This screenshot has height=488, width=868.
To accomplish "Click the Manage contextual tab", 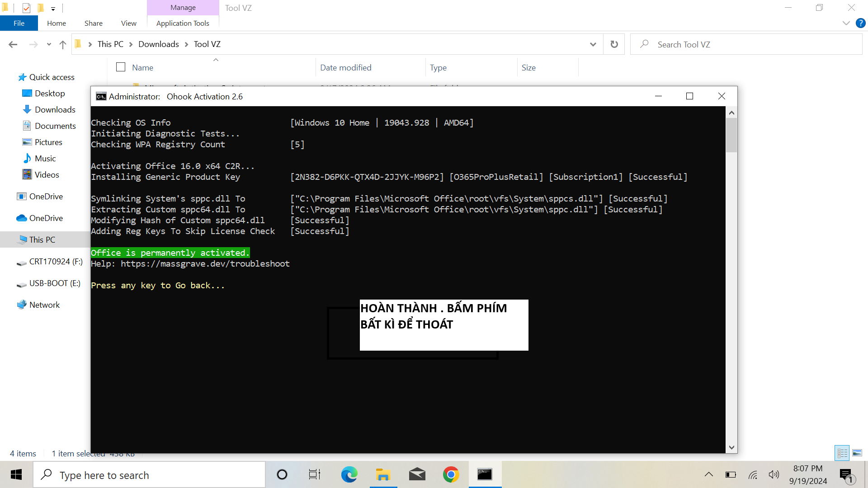I will coord(183,8).
